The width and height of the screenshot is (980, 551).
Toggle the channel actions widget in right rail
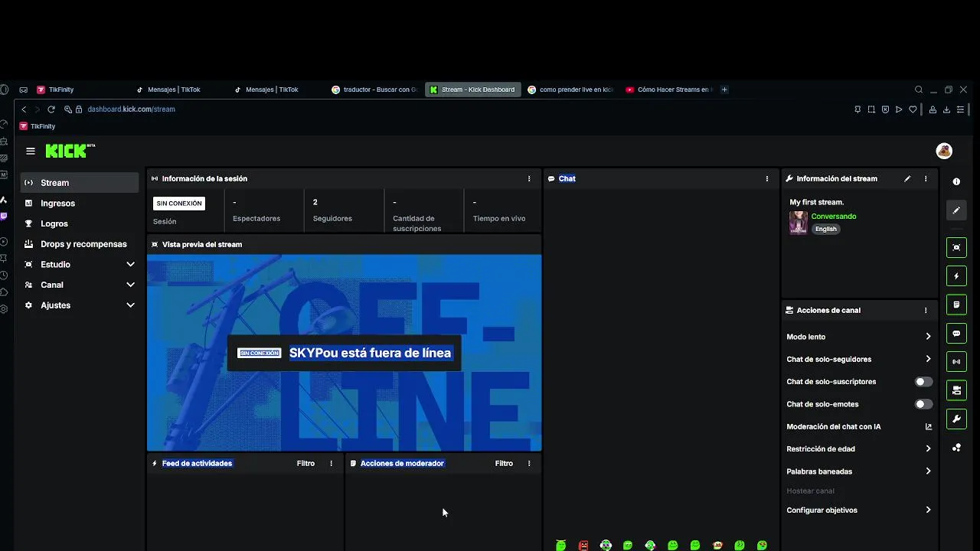[956, 390]
